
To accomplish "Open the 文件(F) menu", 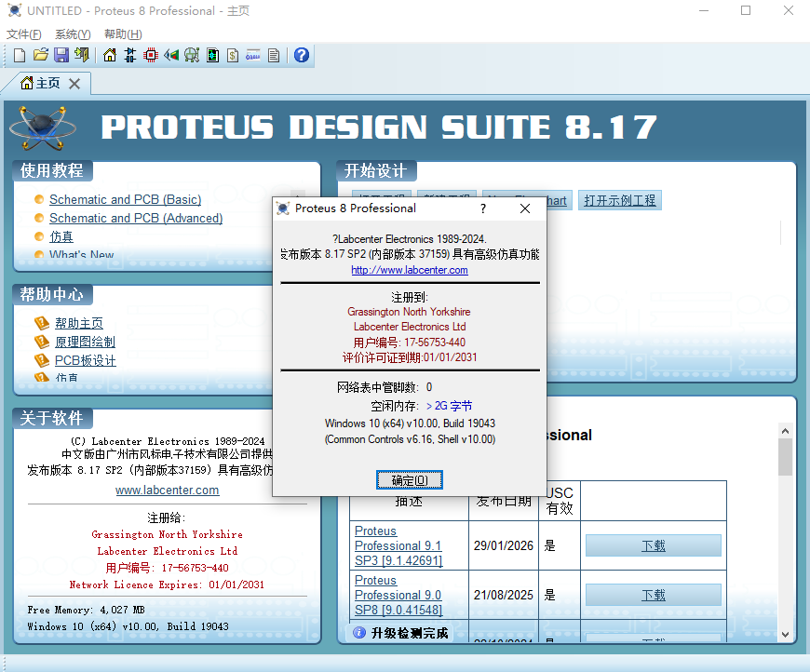I will [24, 34].
